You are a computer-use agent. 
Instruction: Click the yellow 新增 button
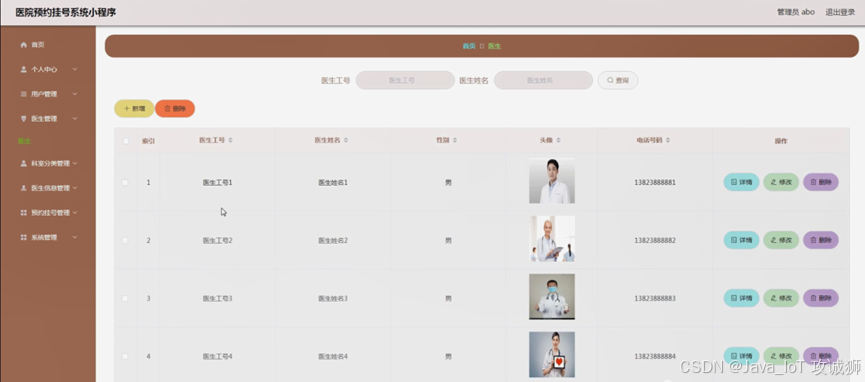[x=134, y=109]
